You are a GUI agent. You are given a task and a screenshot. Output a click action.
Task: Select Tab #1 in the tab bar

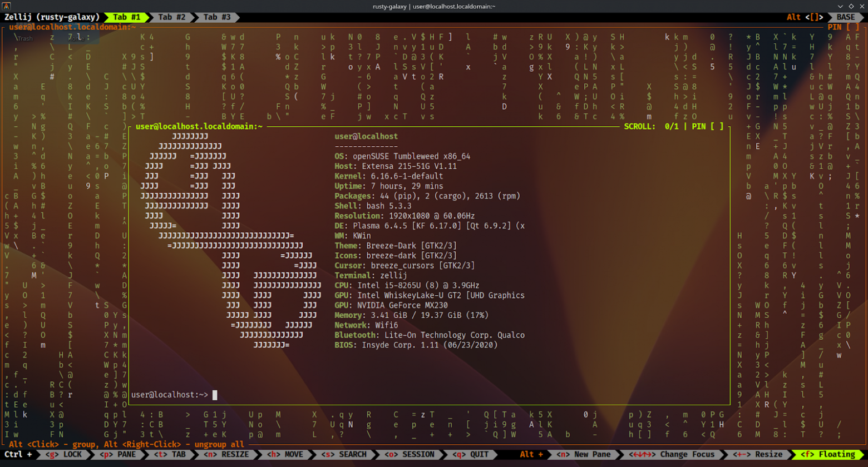(126, 17)
